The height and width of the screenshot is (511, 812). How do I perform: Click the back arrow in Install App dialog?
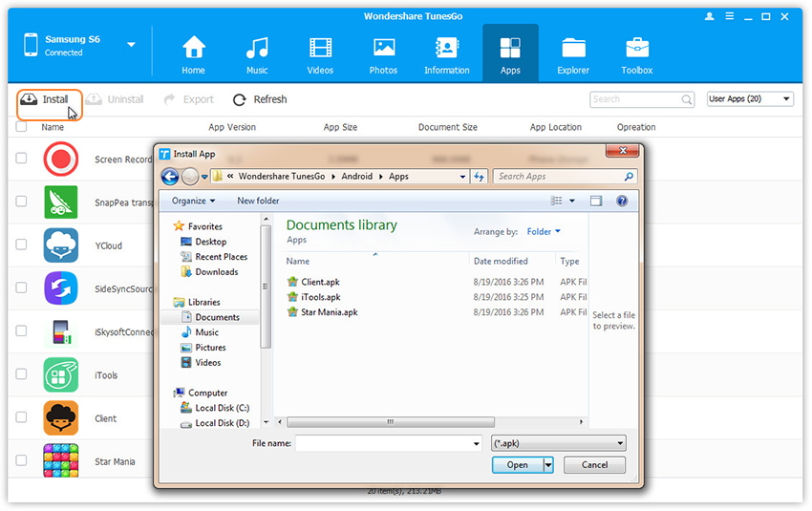[170, 177]
